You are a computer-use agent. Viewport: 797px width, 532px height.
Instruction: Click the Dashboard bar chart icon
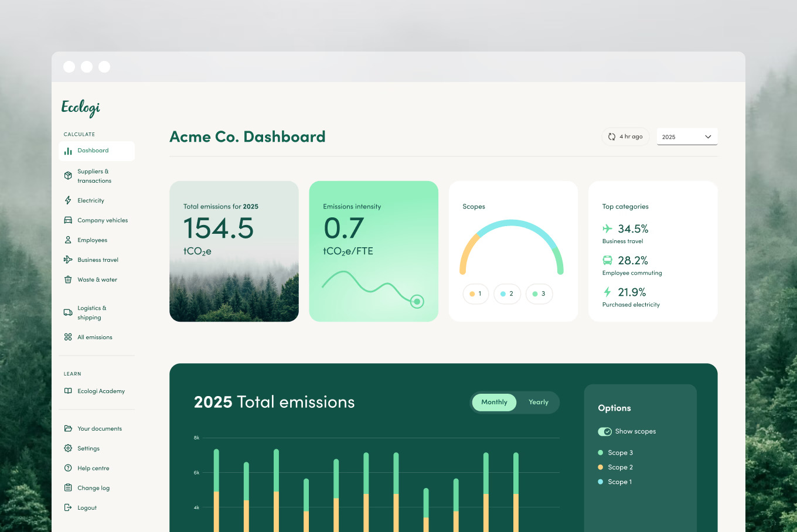(68, 151)
